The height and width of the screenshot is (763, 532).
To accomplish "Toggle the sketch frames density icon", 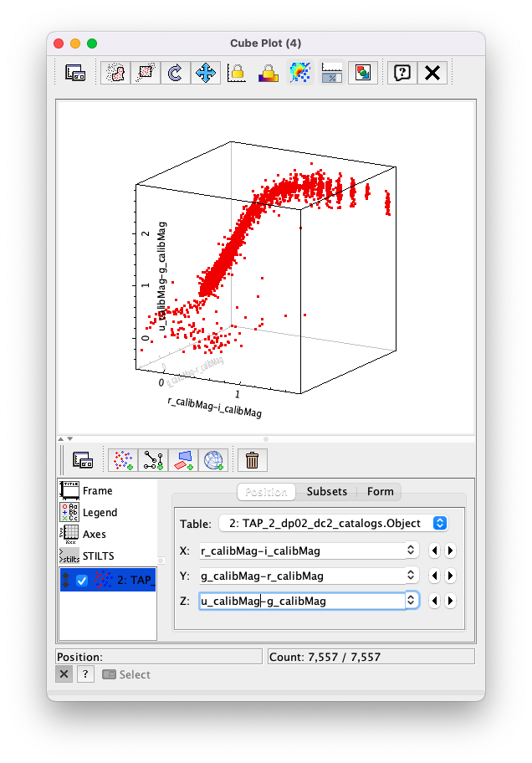I will (299, 73).
